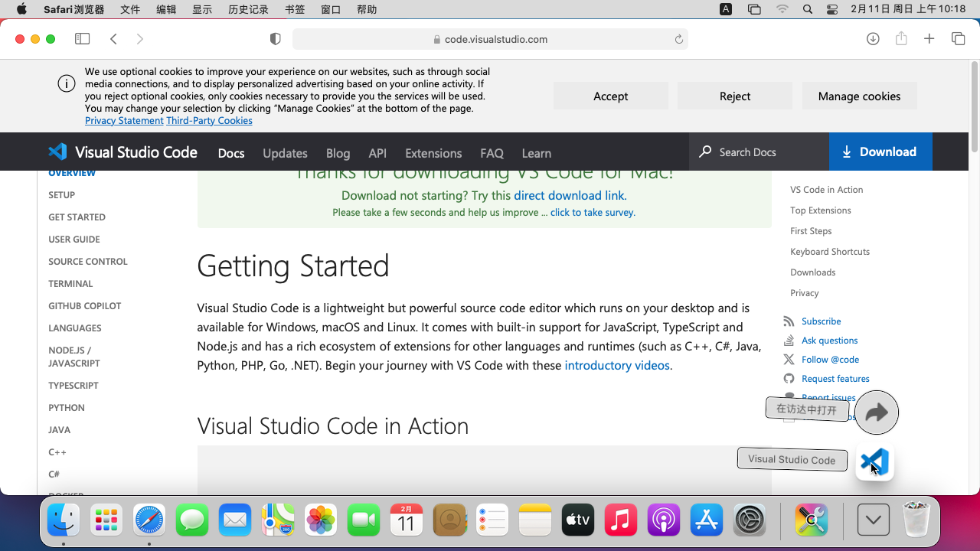Reject optional cookies

coord(735,96)
